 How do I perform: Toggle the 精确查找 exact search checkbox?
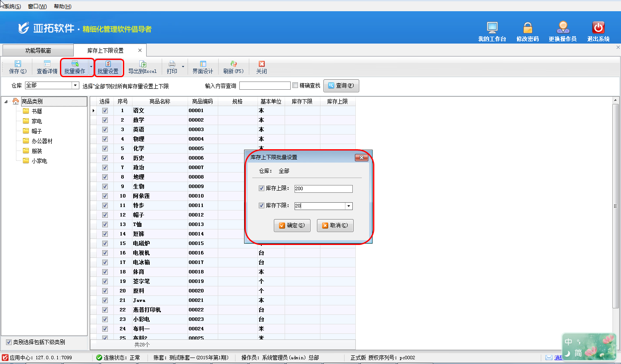[x=295, y=85]
